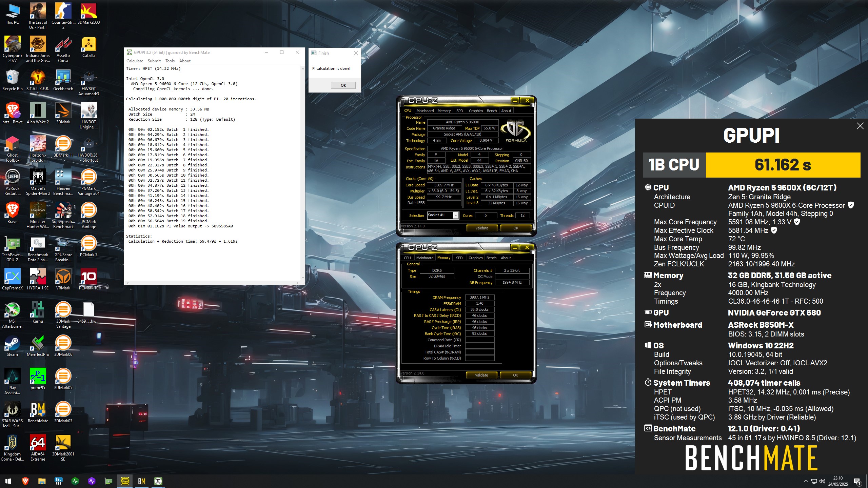Switch to CPU-Z on the taskbar

click(125, 481)
